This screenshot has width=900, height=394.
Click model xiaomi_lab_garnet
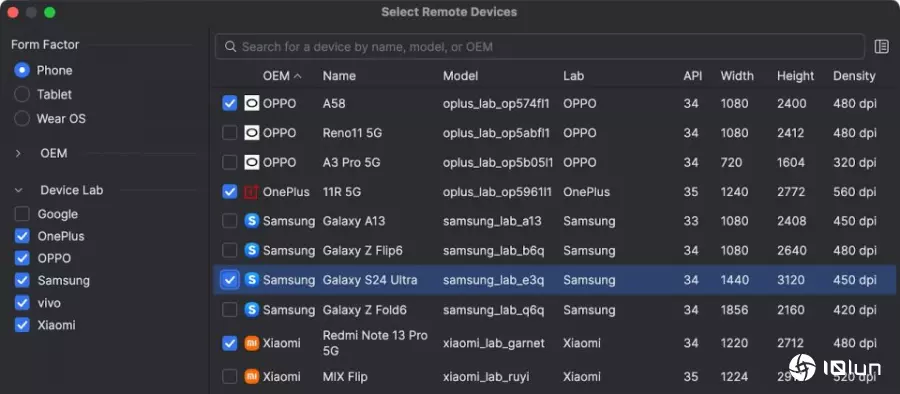click(494, 343)
